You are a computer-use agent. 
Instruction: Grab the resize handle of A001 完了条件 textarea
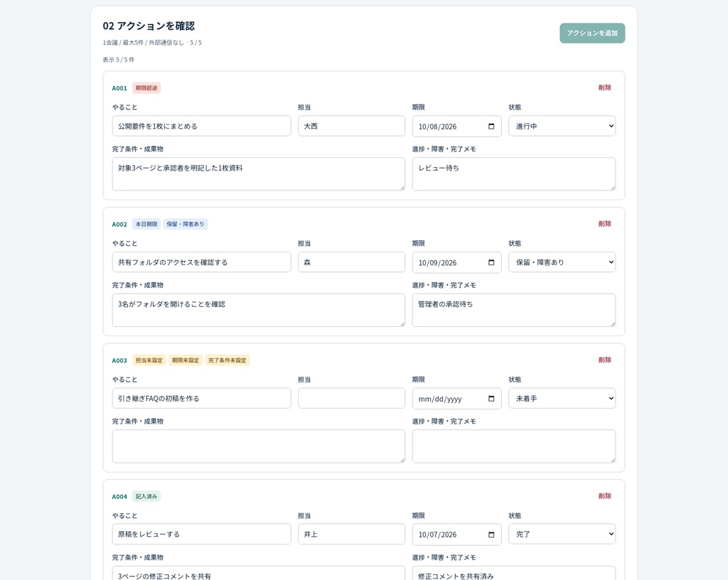tap(402, 188)
